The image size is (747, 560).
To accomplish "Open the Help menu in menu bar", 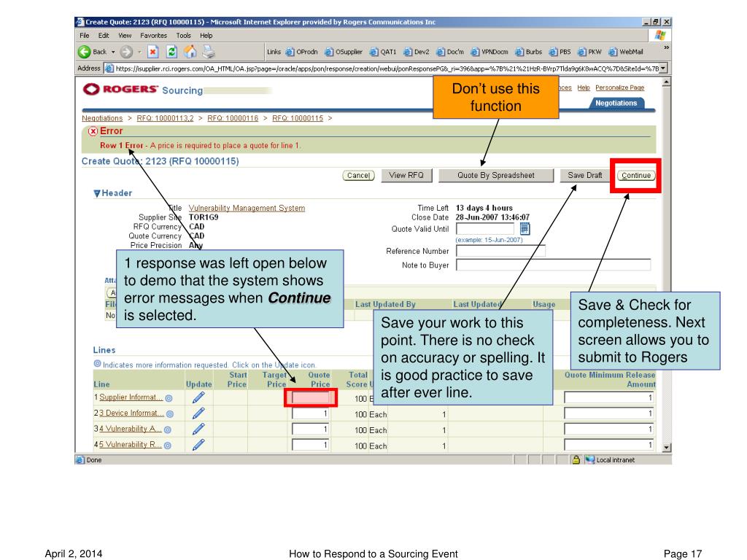I will [x=206, y=36].
